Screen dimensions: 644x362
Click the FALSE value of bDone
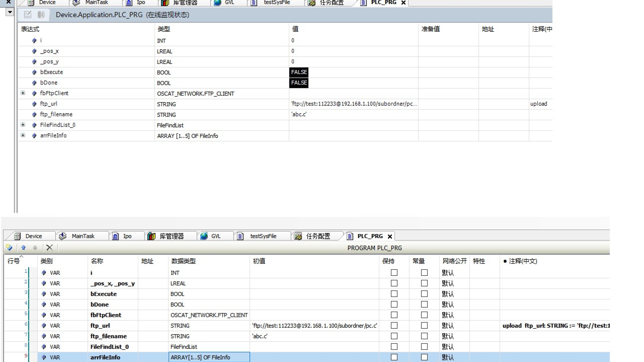(x=299, y=83)
